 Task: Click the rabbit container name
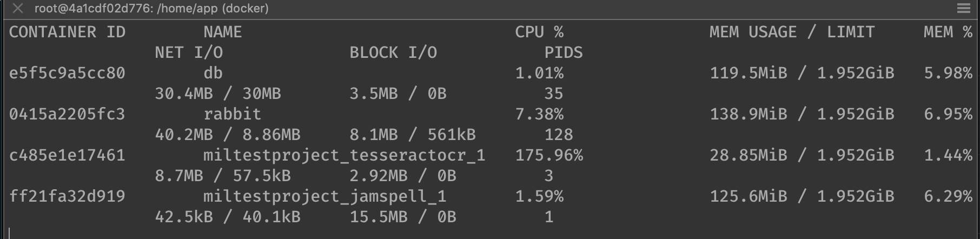tap(232, 115)
